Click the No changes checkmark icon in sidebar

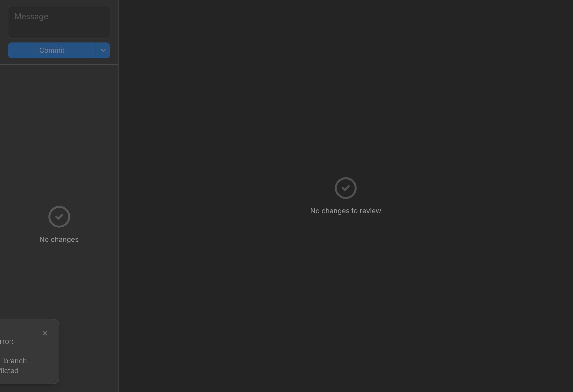click(x=59, y=216)
